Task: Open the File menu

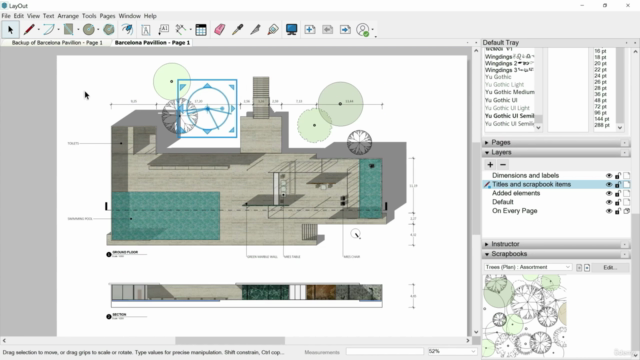Action: pos(6,16)
